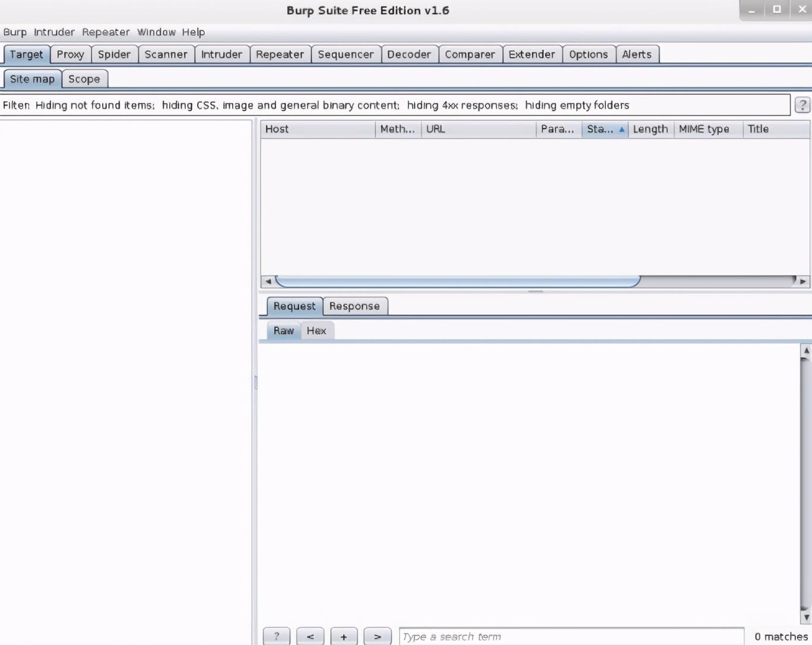
Task: Select the Hex view tab
Action: [316, 331]
